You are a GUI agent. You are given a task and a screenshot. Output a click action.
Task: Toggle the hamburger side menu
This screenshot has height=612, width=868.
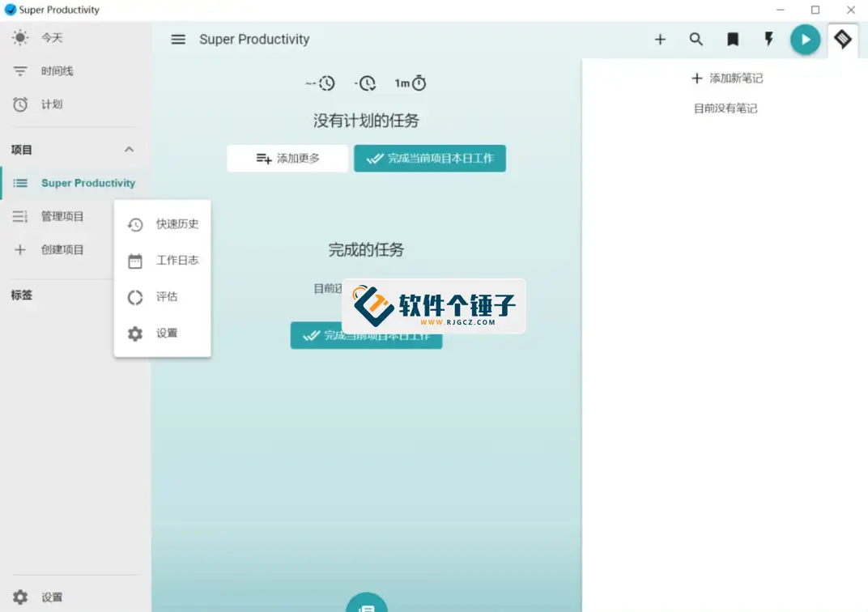[178, 40]
